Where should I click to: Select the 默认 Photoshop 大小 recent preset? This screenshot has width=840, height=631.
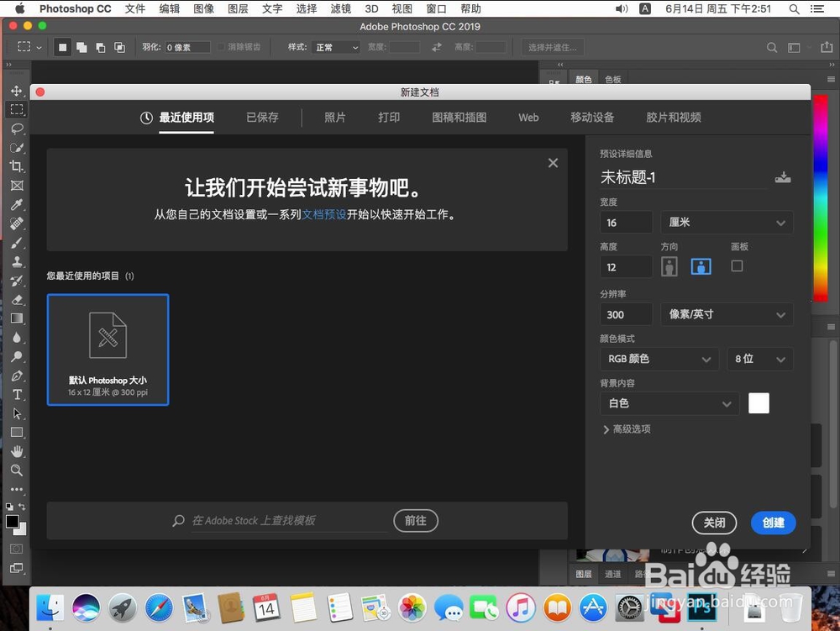point(108,350)
